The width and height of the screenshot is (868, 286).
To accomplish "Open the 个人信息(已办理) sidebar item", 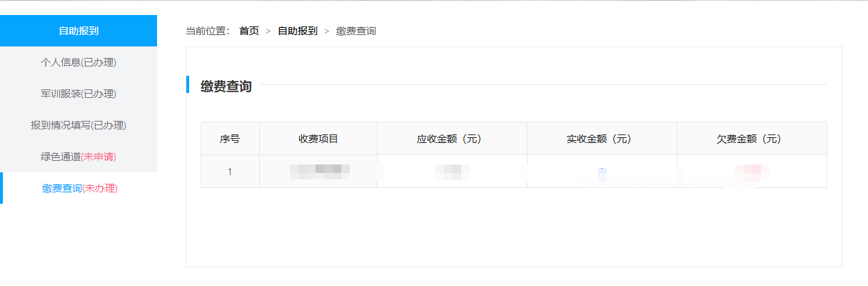I will point(79,62).
